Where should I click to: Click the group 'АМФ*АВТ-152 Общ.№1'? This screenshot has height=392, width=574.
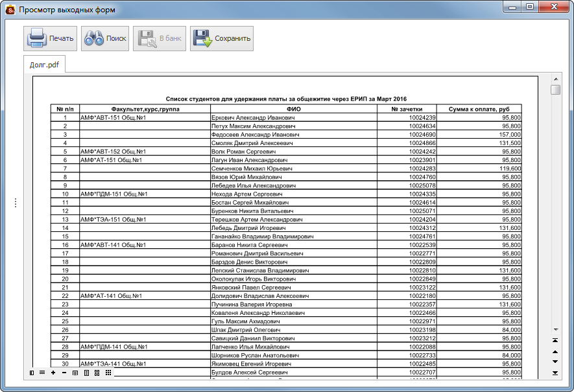click(113, 152)
